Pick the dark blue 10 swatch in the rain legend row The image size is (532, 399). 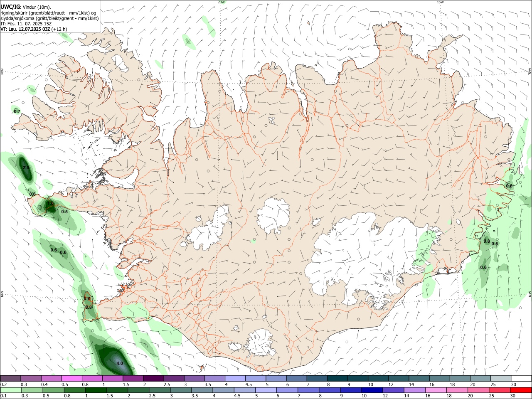point(372,390)
